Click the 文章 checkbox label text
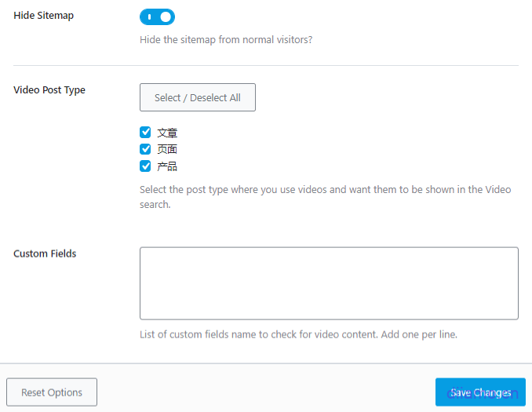 tap(167, 133)
